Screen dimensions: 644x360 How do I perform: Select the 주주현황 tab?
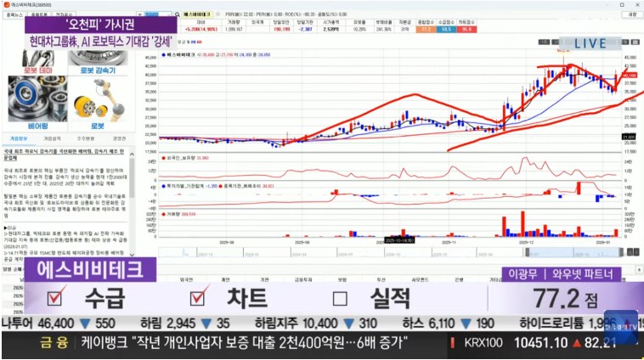coord(86,138)
